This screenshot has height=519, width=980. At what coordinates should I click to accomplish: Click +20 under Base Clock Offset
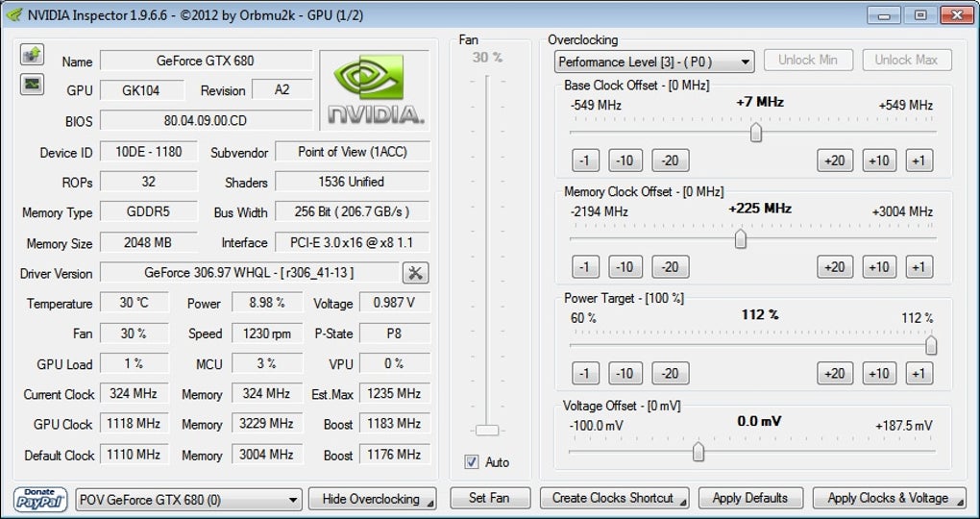pyautogui.click(x=835, y=161)
